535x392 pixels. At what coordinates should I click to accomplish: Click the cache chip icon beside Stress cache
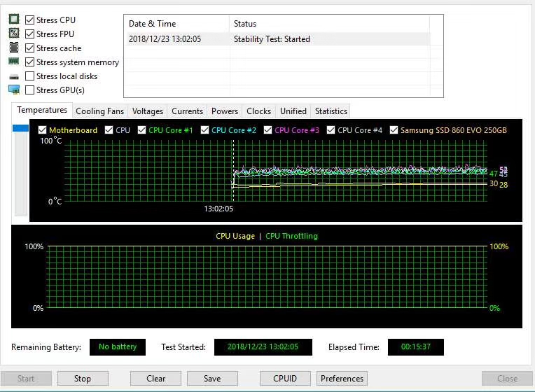click(14, 48)
